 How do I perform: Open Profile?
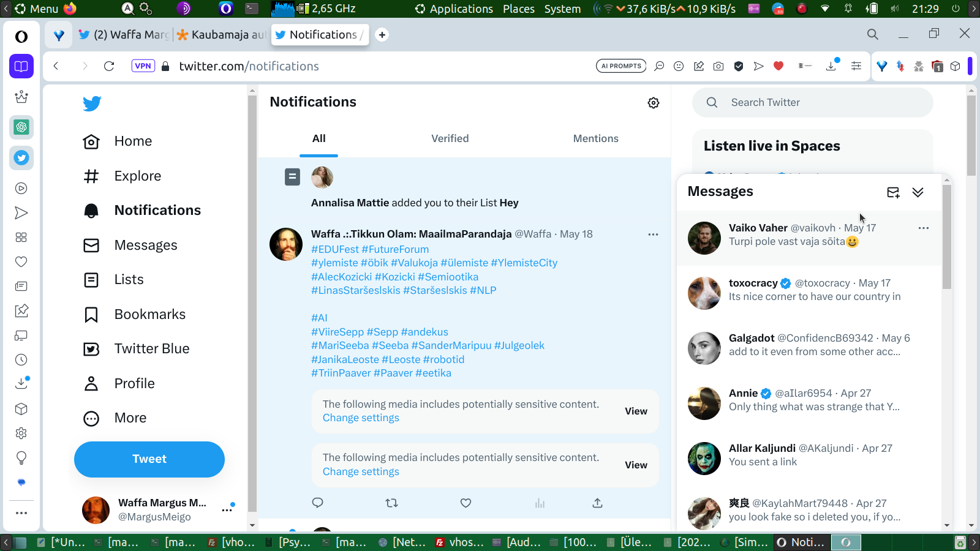[x=119, y=384]
